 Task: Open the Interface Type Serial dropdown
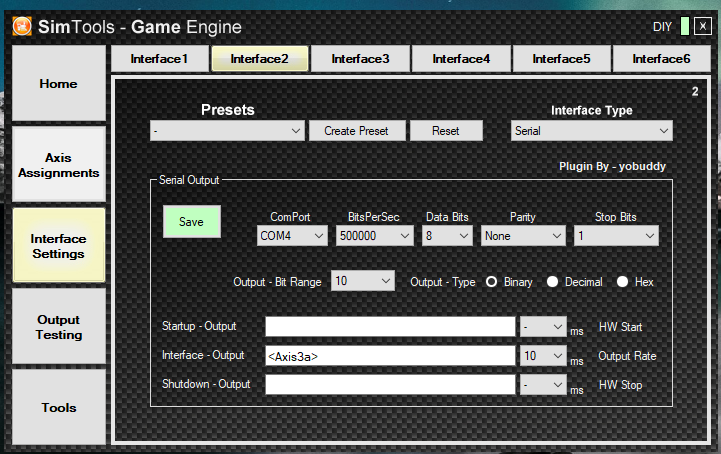pos(591,131)
